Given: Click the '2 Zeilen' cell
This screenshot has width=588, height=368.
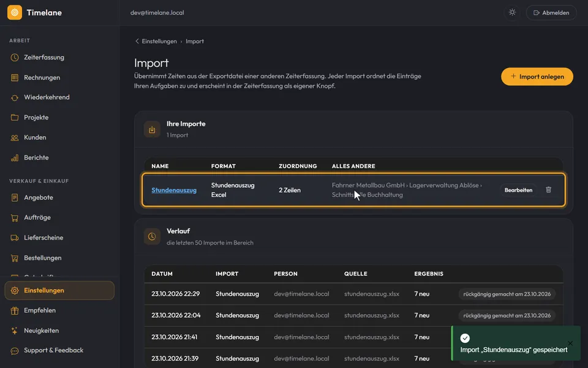Looking at the screenshot, I should (x=290, y=190).
